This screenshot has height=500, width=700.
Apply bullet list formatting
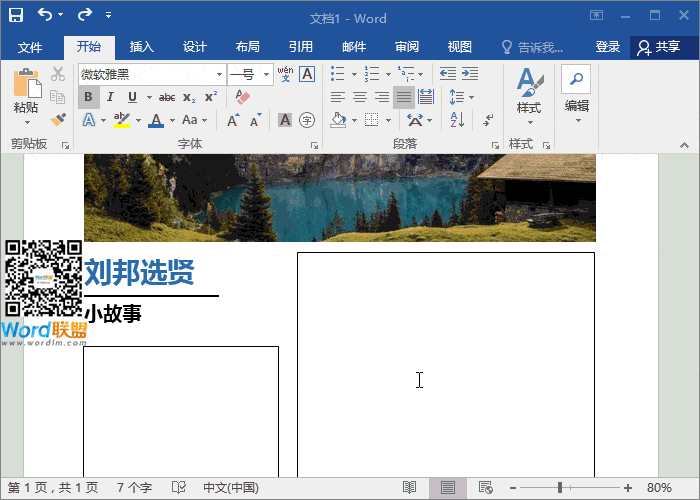coord(338,74)
